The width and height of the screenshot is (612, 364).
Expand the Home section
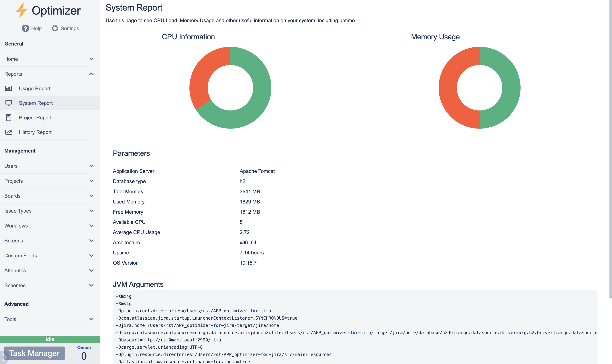pos(91,59)
